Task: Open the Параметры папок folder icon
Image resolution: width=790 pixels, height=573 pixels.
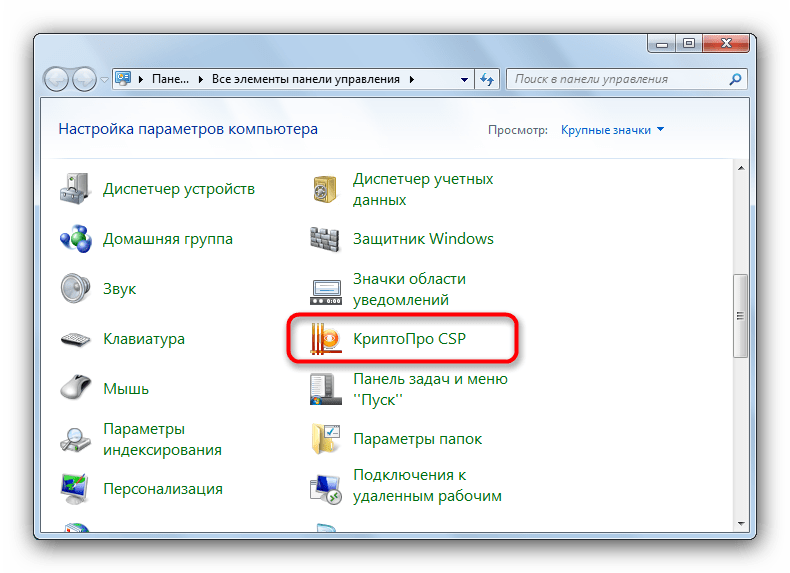Action: 325,438
